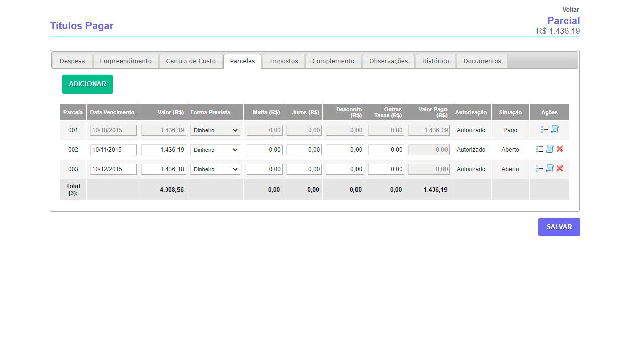Screen dimensions: 623x364
Task: Switch to the Despesa tab
Action: click(x=72, y=61)
